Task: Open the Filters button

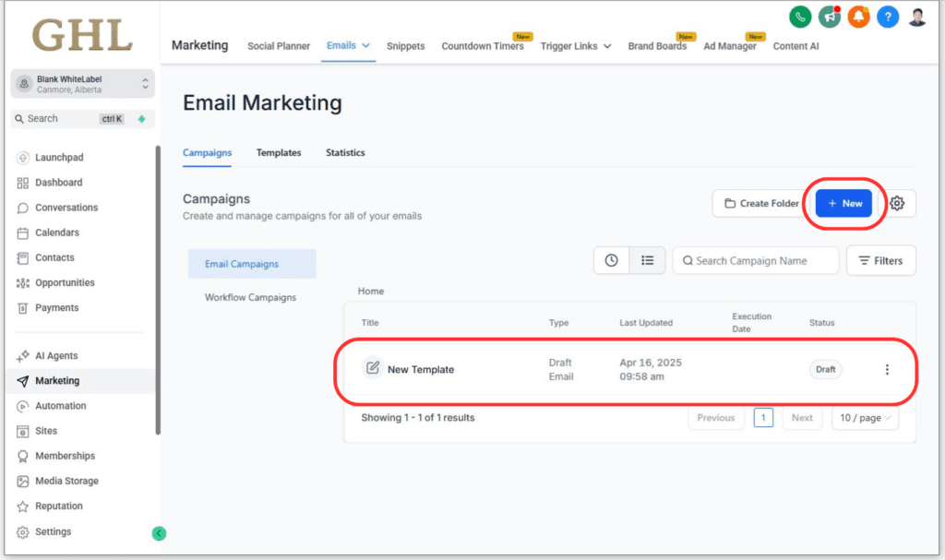Action: pos(880,260)
